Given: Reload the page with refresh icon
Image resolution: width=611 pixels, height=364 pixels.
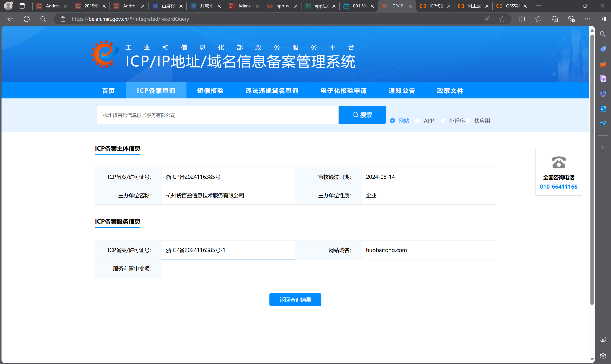Looking at the screenshot, I should pos(27,19).
